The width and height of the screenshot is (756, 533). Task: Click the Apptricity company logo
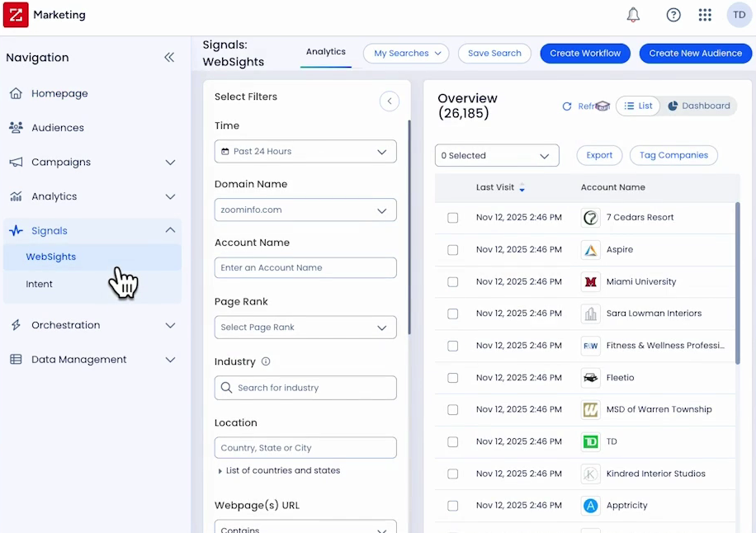click(x=590, y=506)
